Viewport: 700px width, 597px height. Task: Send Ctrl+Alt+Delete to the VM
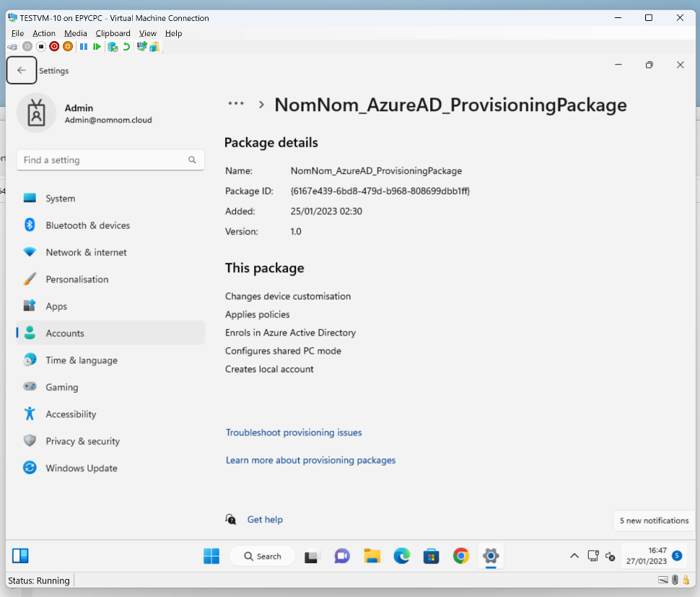point(12,46)
